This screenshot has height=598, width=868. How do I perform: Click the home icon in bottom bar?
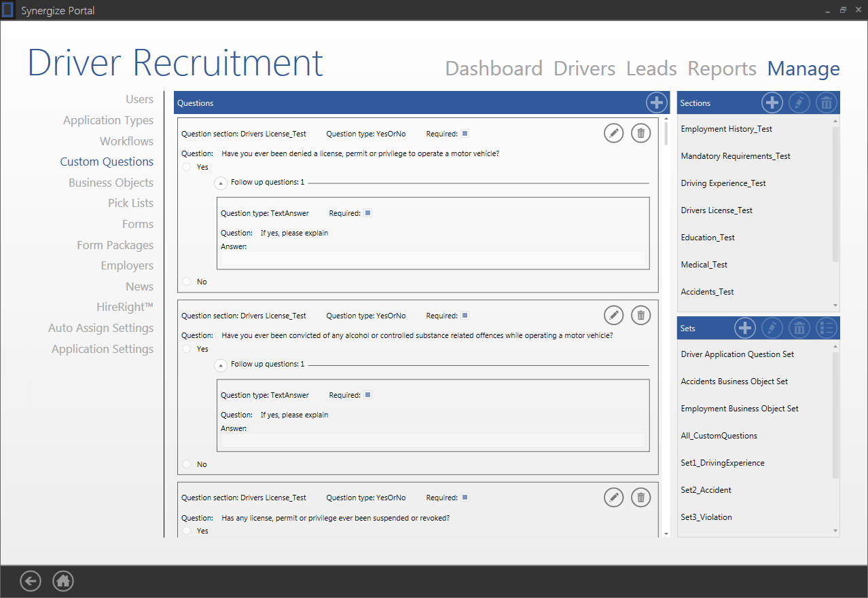tap(63, 581)
